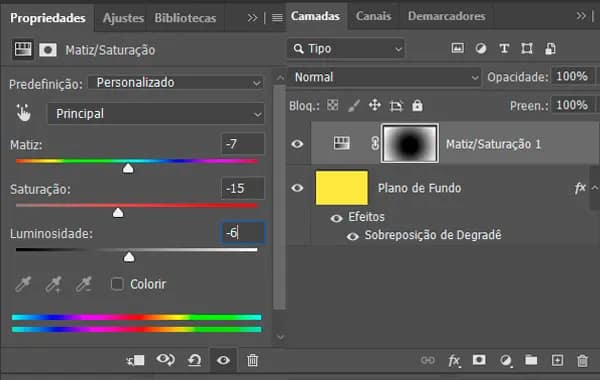This screenshot has height=380, width=600.
Task: Click the Luminosidade value field
Action: click(x=243, y=233)
